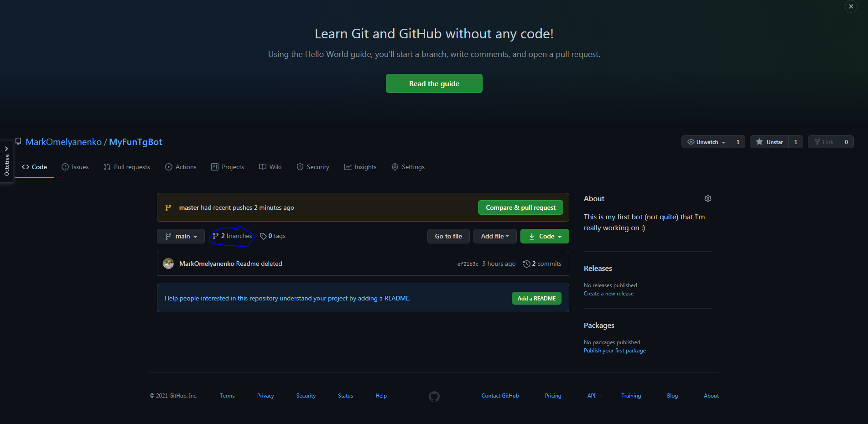Click Create a new release

pos(608,294)
